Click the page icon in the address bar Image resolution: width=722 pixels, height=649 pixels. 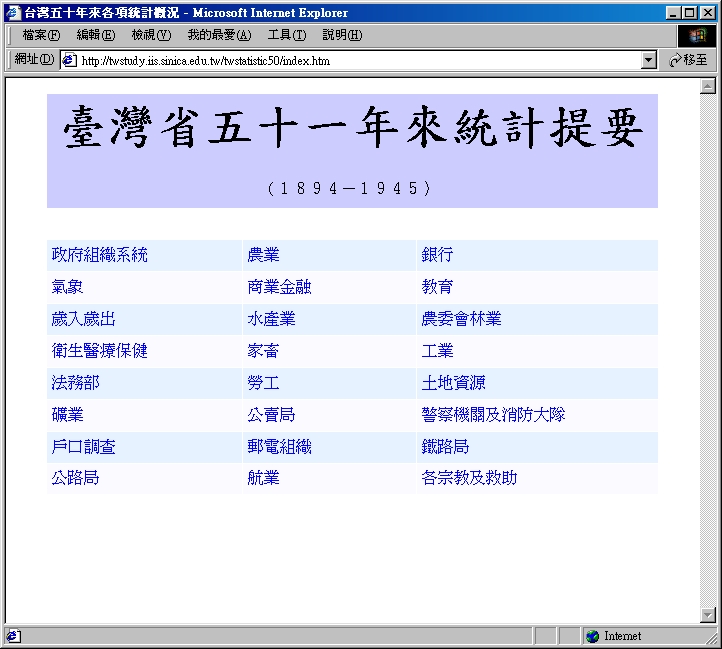point(70,60)
